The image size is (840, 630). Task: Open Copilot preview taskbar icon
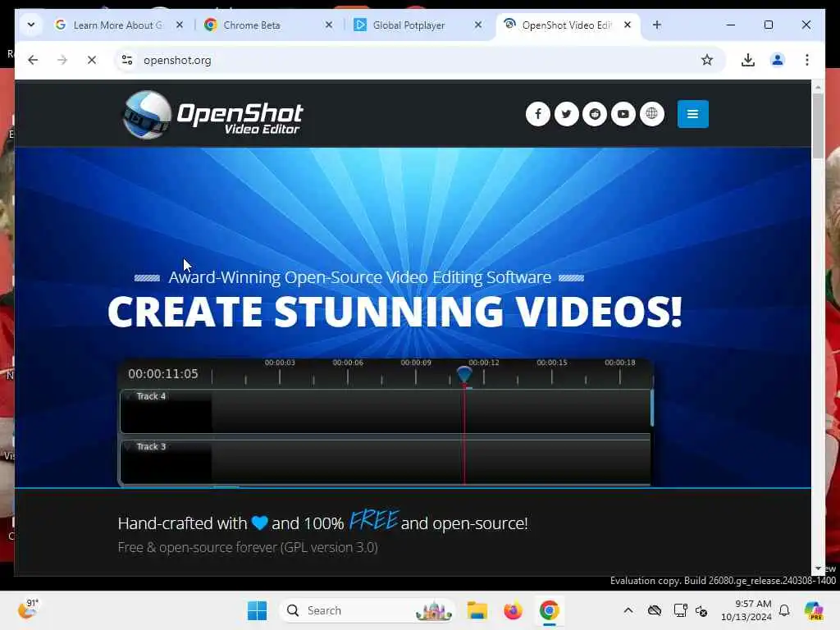tap(813, 610)
